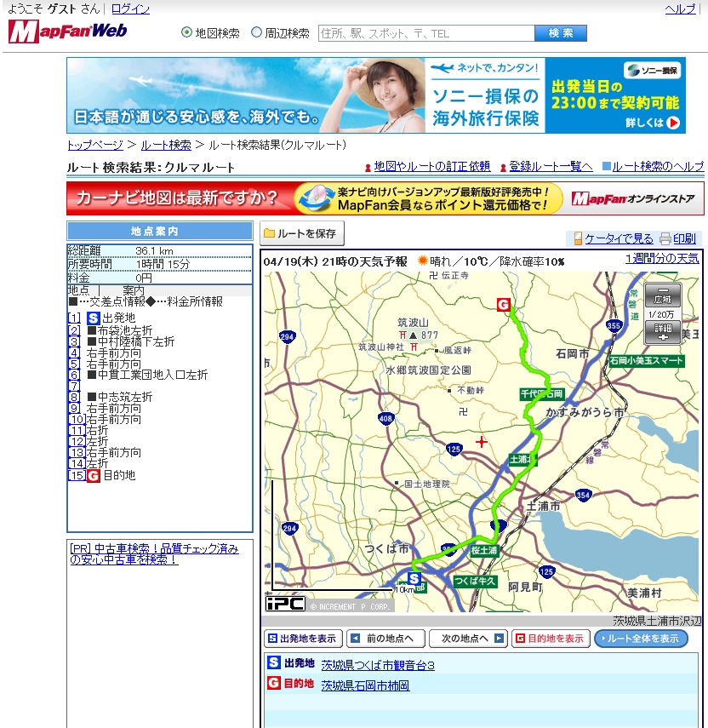Select the 周辺検索 radio button
The width and height of the screenshot is (708, 728).
point(256,33)
